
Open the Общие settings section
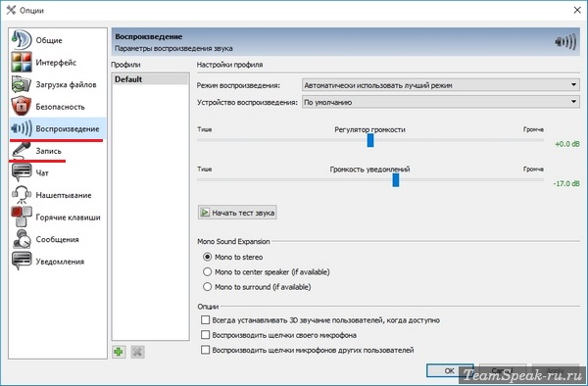click(49, 40)
